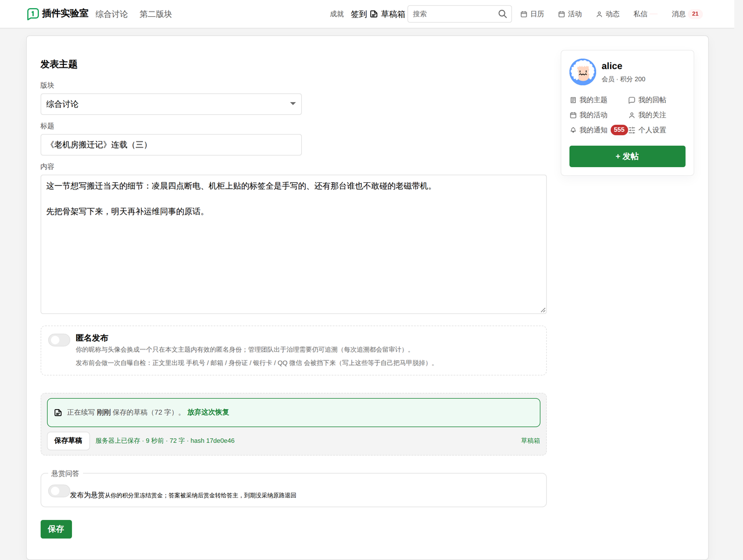Enable the 匿名发布 switch
Screen dimensions: 743x560
point(59,340)
